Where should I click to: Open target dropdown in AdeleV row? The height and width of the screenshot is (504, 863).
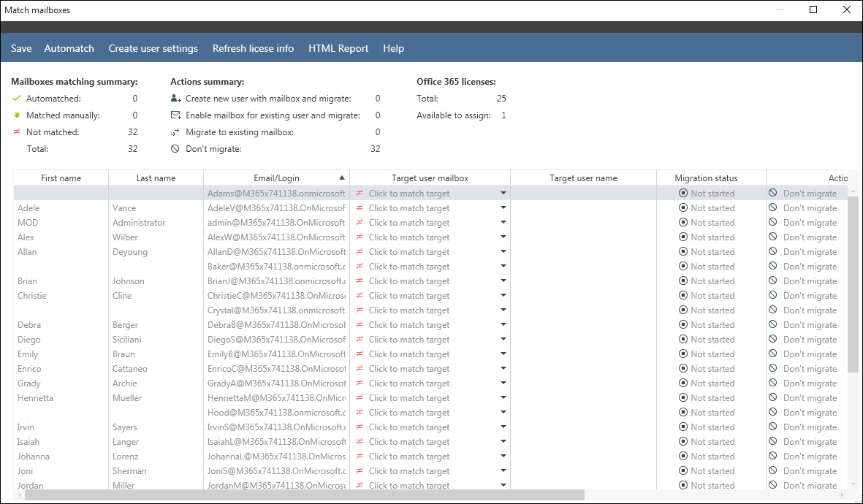click(503, 208)
